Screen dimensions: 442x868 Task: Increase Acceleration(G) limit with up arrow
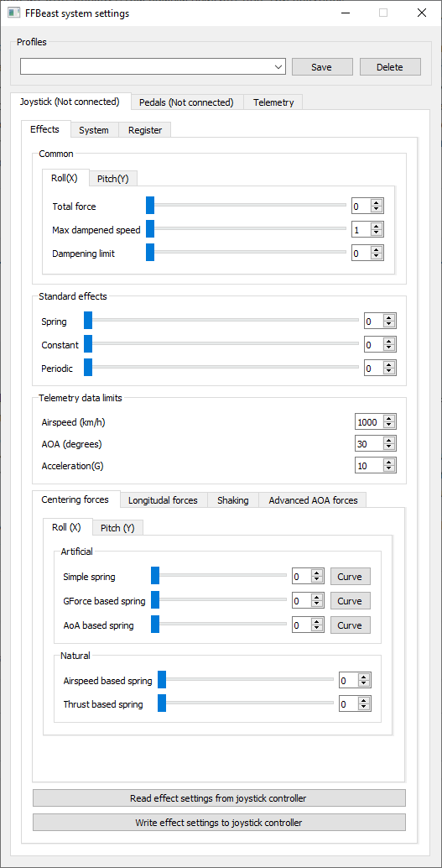[x=389, y=463]
